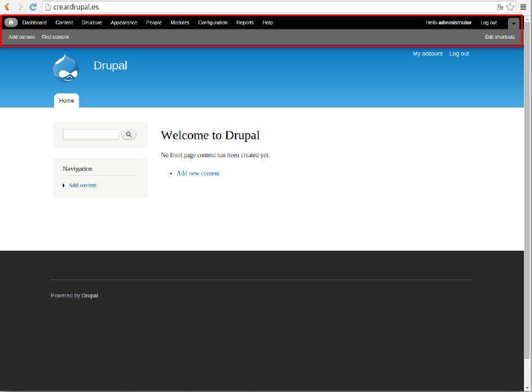
Task: Collapse the shortcuts drawer toggle arrow
Action: click(514, 23)
